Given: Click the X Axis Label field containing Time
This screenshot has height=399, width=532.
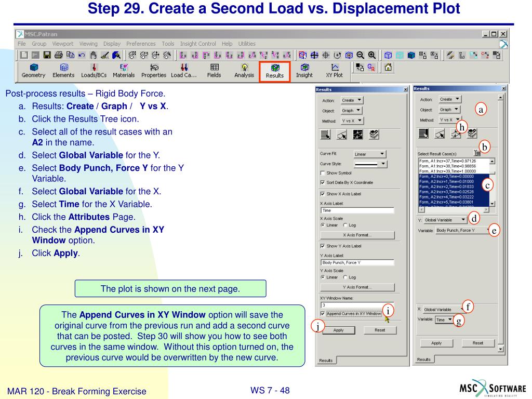Looking at the screenshot, I should (x=357, y=211).
